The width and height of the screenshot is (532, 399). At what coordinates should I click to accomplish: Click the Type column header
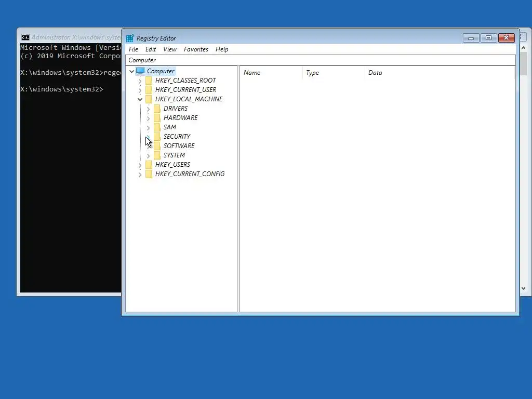point(334,73)
